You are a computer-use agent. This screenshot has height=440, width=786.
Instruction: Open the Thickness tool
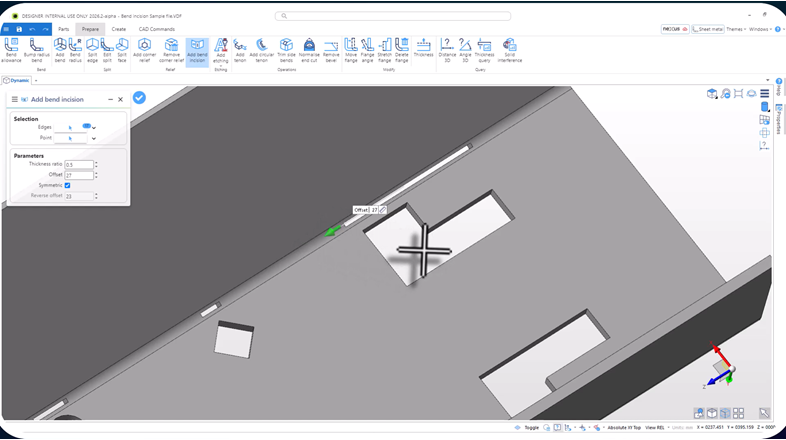click(424, 48)
